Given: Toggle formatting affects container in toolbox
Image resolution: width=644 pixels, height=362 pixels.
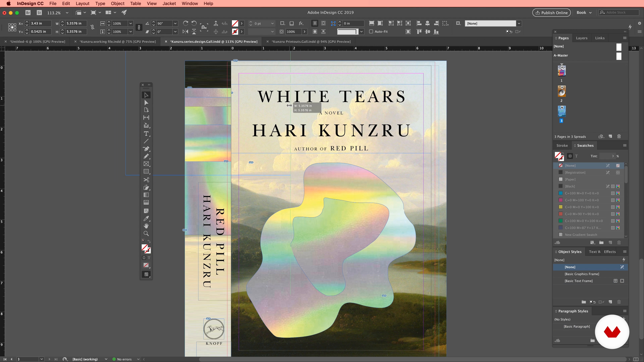Looking at the screenshot, I should pyautogui.click(x=144, y=258).
